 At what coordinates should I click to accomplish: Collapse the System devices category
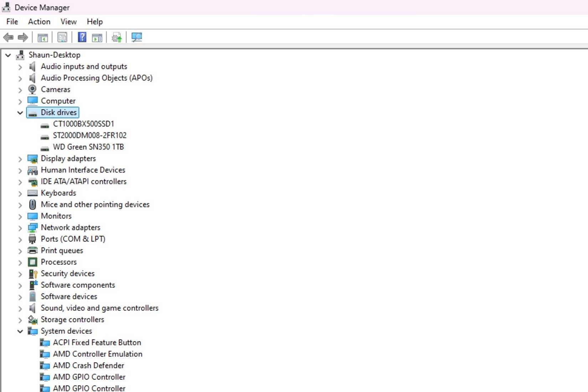(20, 331)
